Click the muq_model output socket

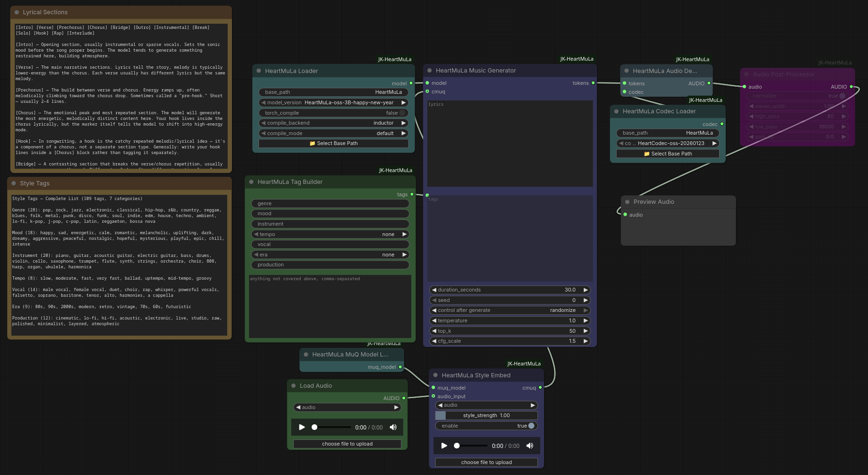click(x=400, y=367)
